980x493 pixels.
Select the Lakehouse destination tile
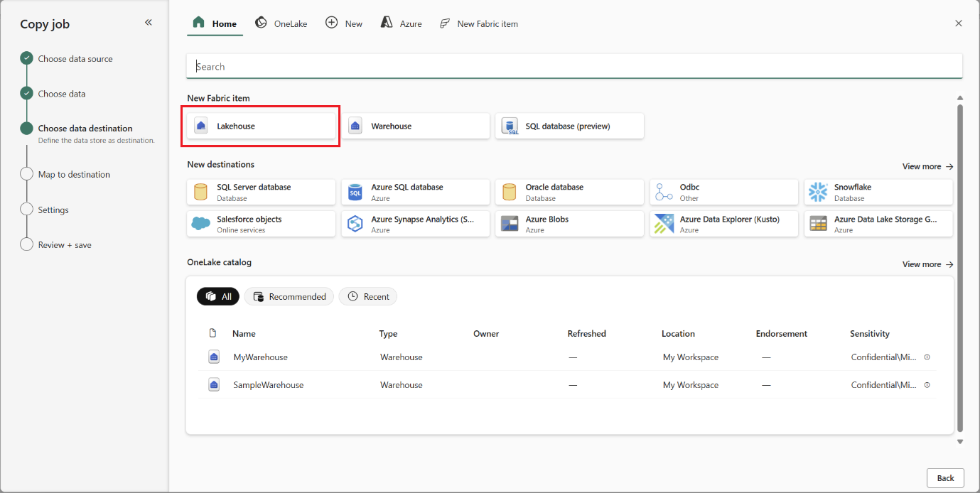261,126
